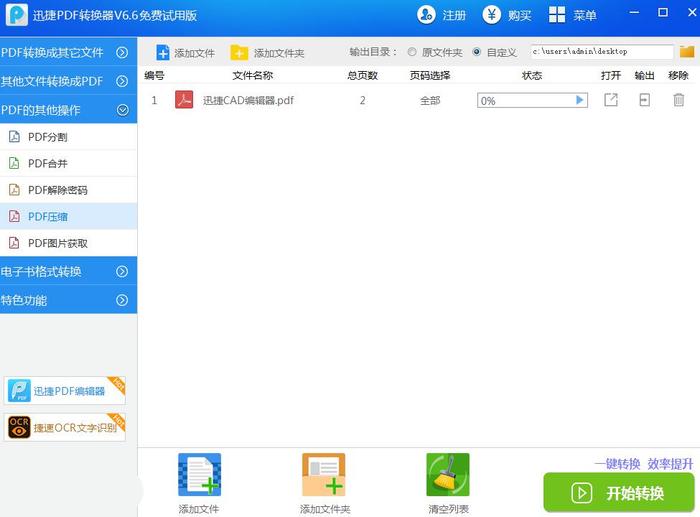Viewport: 700px width, 517px height.
Task: Click the top toolbar 添加文件 icon
Action: tap(162, 53)
